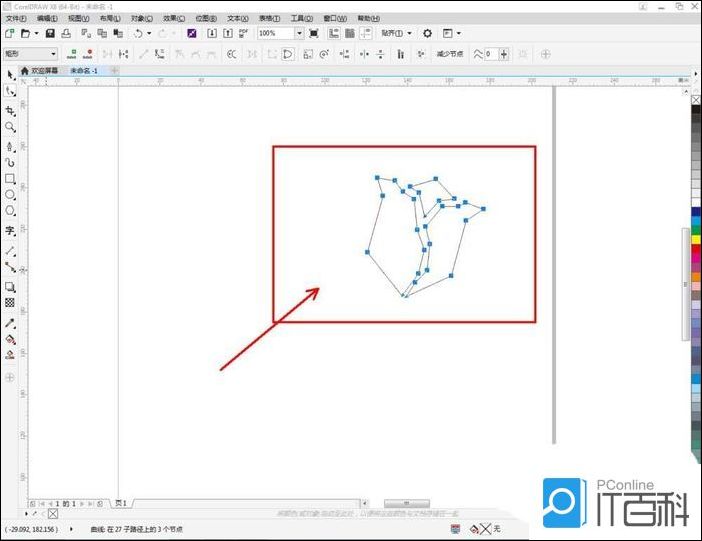Select the Text tool marked 字

point(10,231)
